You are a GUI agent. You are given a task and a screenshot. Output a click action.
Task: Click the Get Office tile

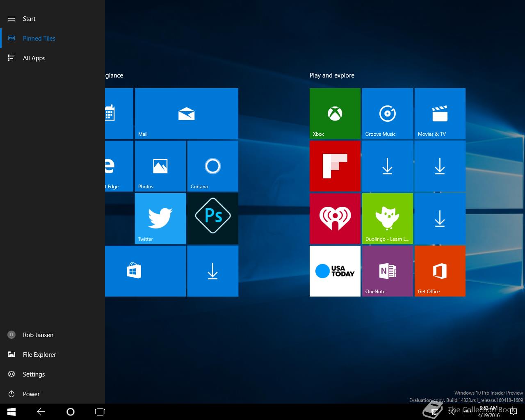click(x=440, y=271)
